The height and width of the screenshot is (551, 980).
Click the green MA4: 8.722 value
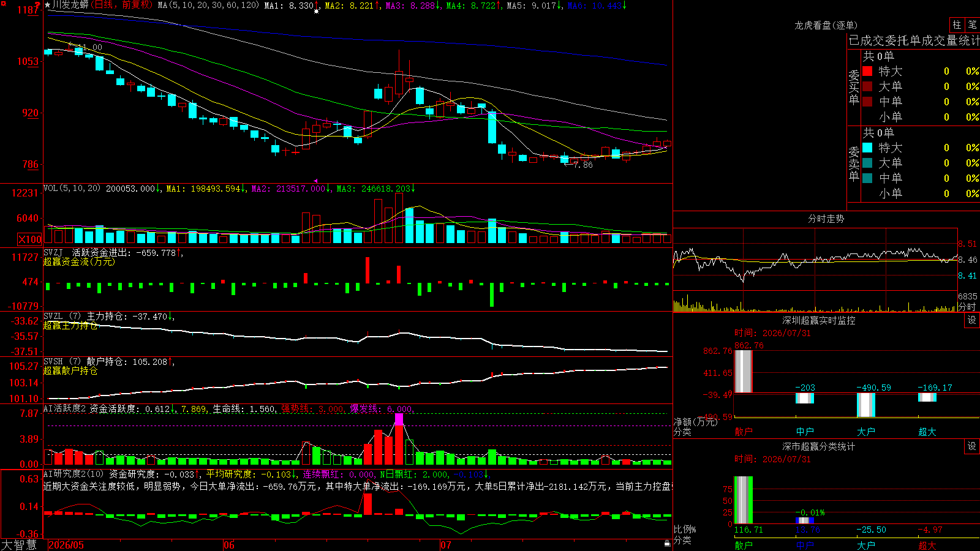470,6
